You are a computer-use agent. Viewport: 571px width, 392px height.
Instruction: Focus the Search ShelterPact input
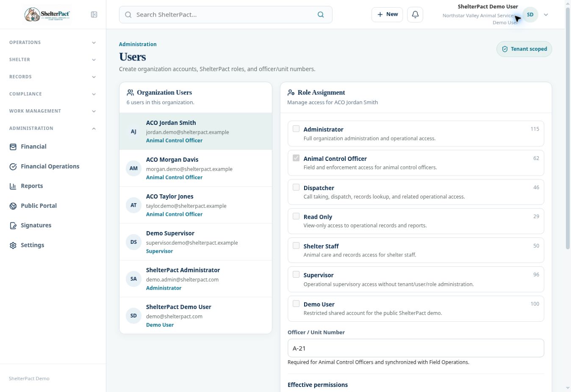(x=225, y=14)
